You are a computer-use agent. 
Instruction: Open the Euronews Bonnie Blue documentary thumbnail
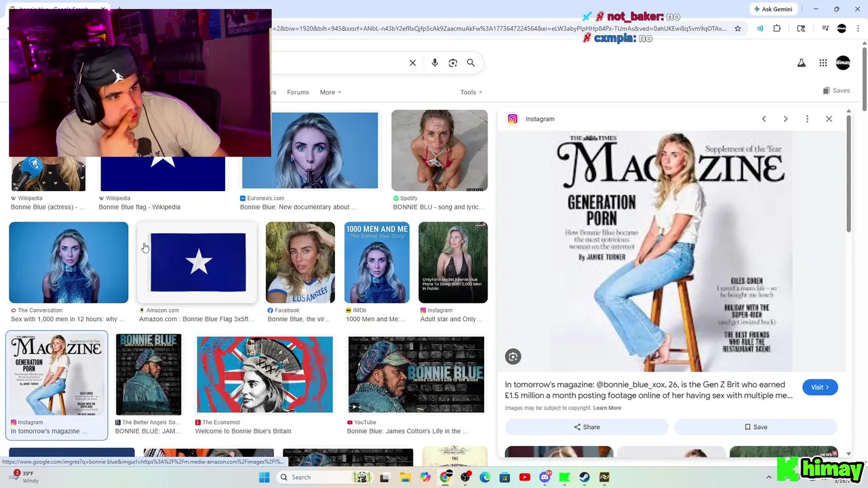point(310,150)
